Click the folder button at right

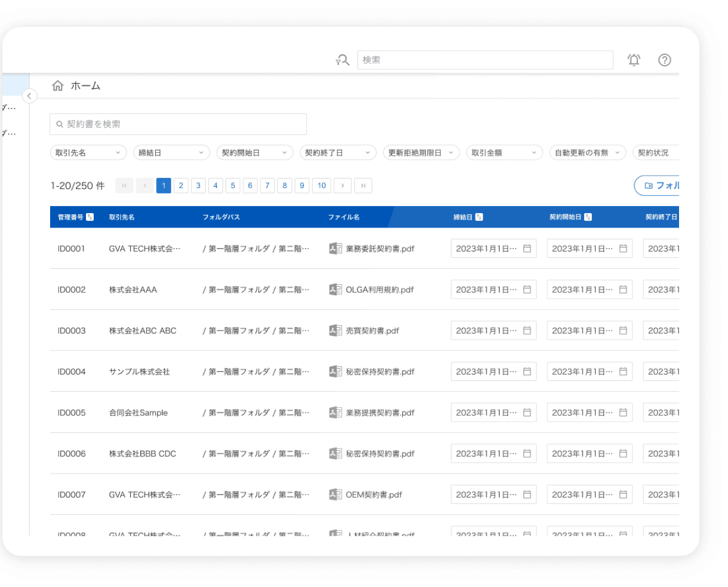656,186
